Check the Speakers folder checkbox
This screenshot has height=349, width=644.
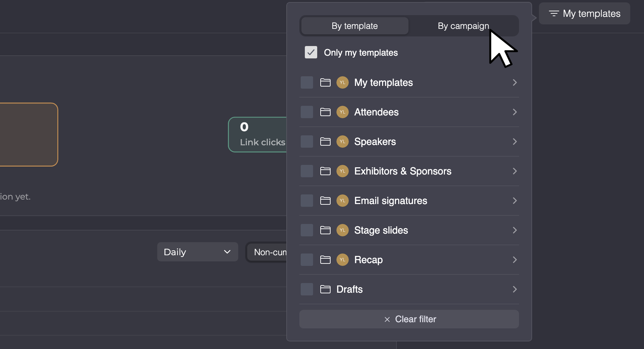pos(307,142)
